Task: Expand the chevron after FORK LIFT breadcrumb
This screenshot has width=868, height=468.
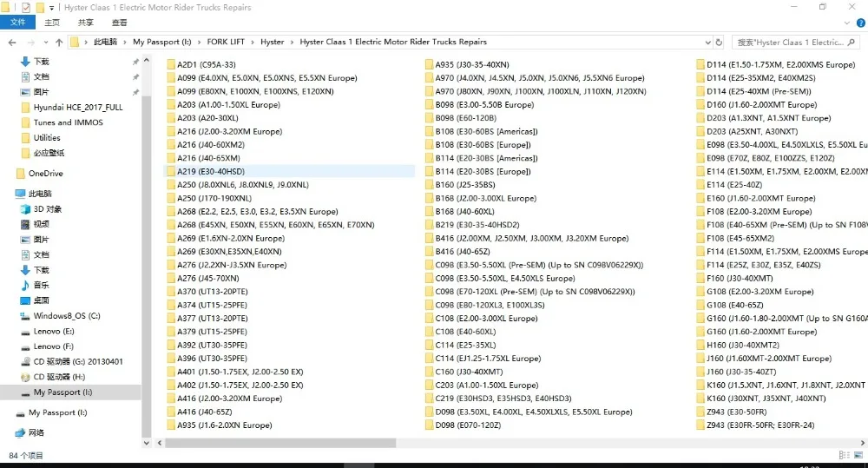Action: (253, 42)
